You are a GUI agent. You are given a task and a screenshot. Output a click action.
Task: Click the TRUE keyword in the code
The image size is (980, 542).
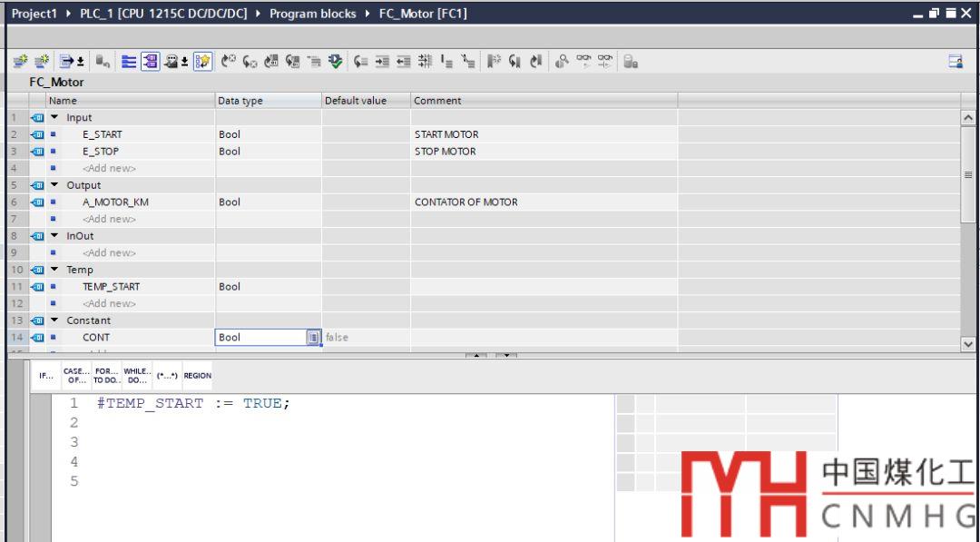click(262, 403)
